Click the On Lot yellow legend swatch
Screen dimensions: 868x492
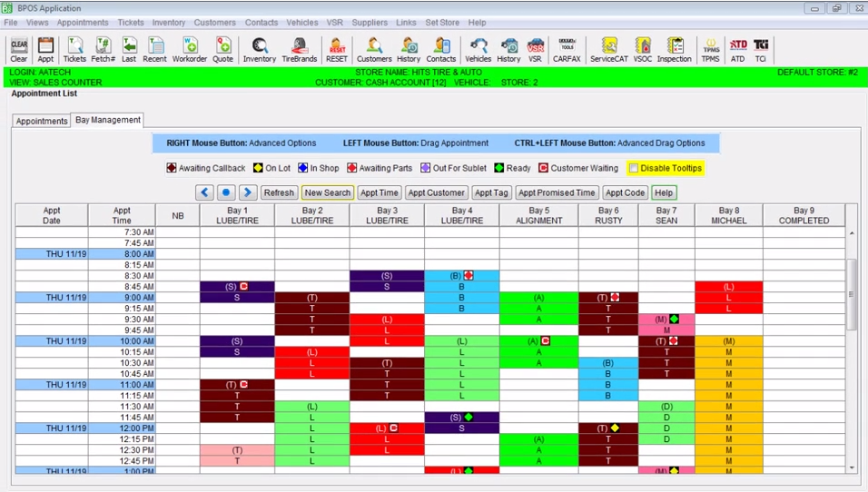(258, 168)
